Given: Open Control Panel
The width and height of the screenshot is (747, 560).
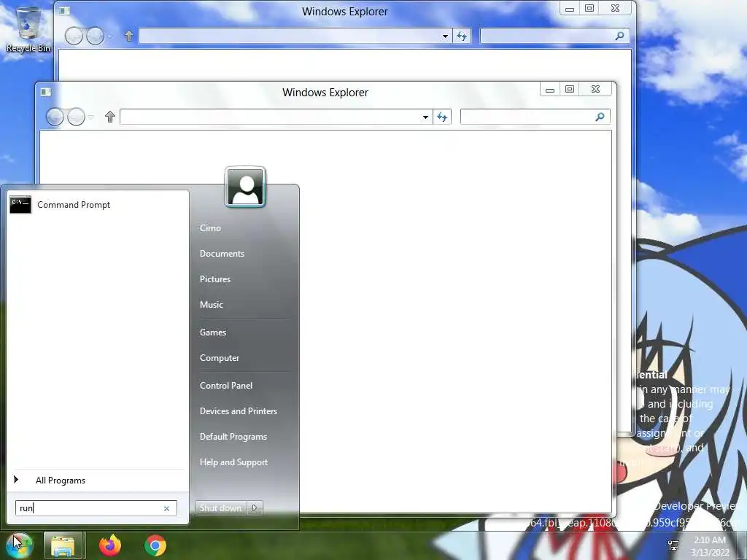Looking at the screenshot, I should click(x=226, y=386).
